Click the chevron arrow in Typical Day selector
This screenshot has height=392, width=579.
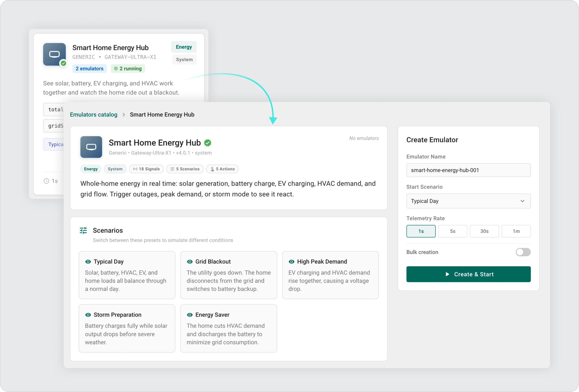pos(522,201)
